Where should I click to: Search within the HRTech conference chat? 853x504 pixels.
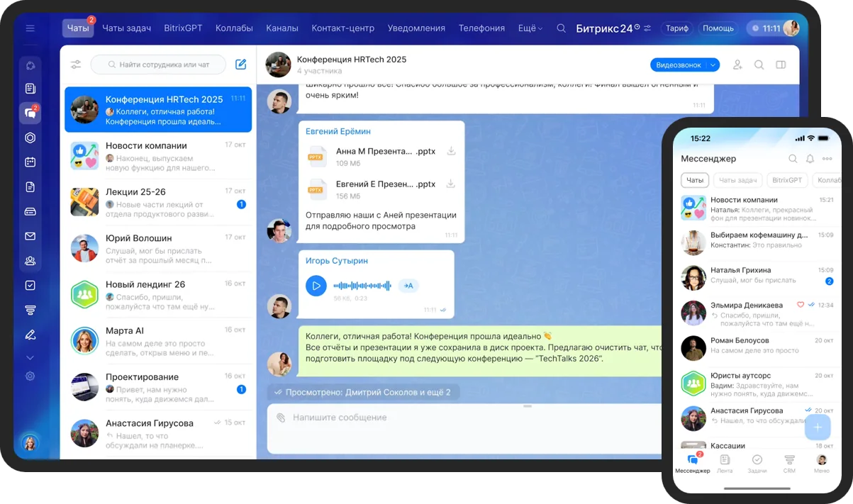tap(759, 65)
